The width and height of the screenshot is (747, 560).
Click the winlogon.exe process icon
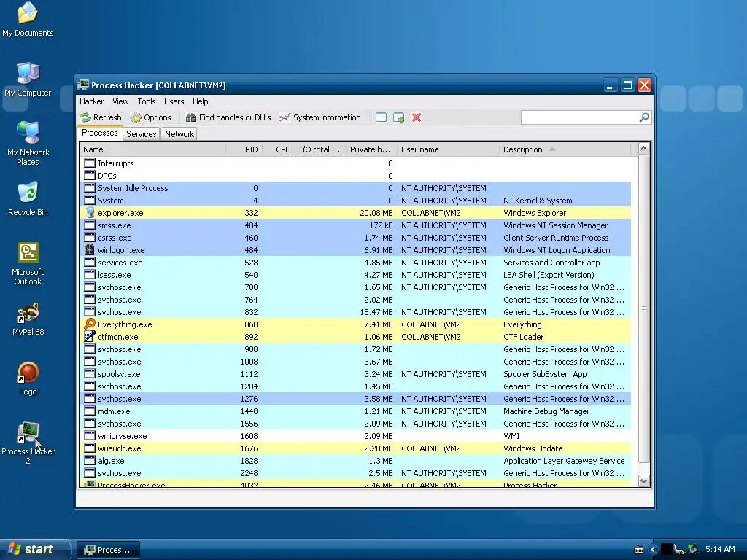point(90,250)
